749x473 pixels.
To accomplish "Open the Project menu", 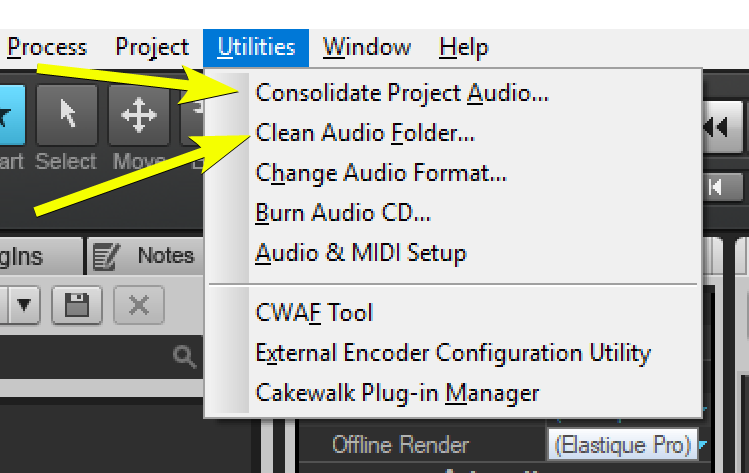I will [152, 47].
